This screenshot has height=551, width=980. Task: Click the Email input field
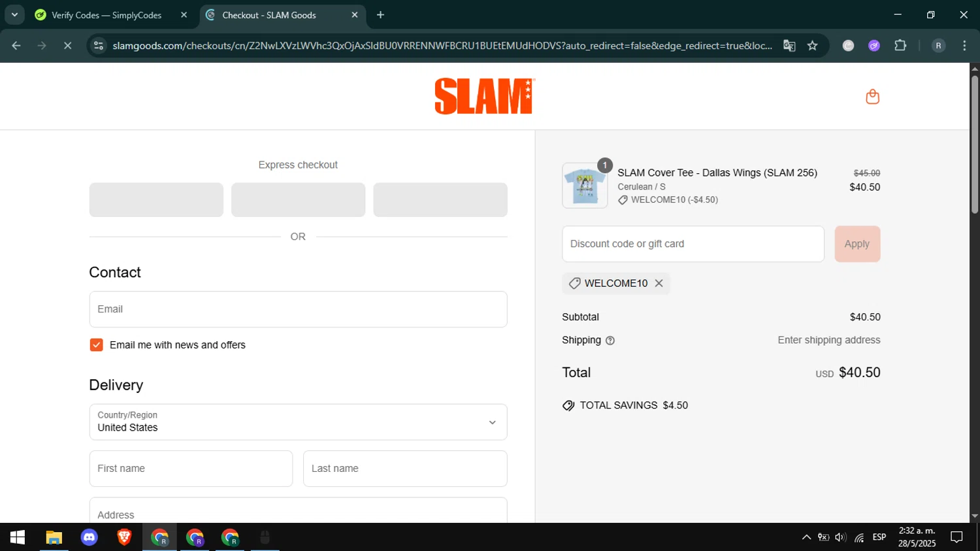(x=298, y=309)
